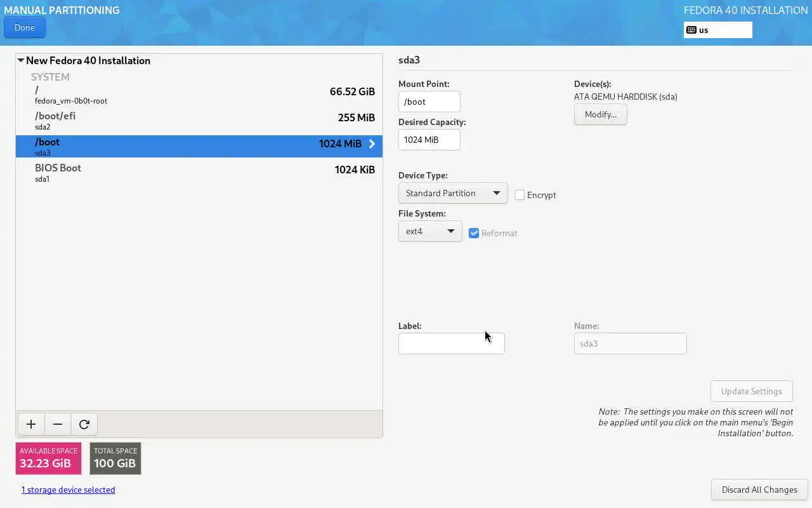The height and width of the screenshot is (508, 812).
Task: Open the 1 storage device selected link
Action: pos(69,490)
